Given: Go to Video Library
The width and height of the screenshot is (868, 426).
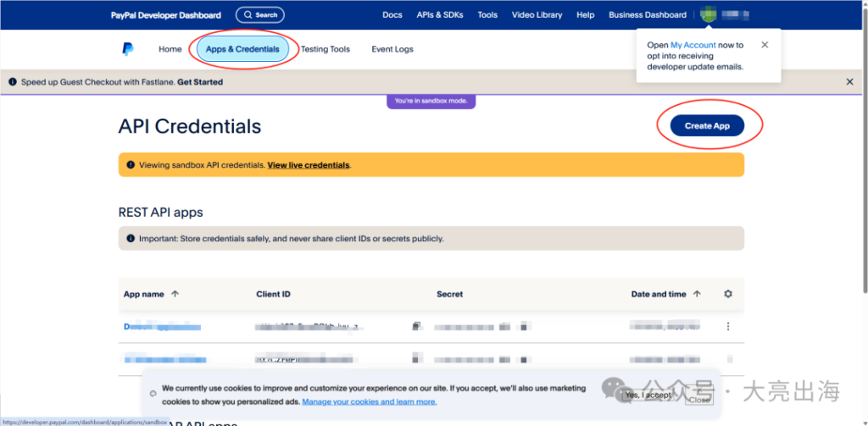Looking at the screenshot, I should coord(537,15).
